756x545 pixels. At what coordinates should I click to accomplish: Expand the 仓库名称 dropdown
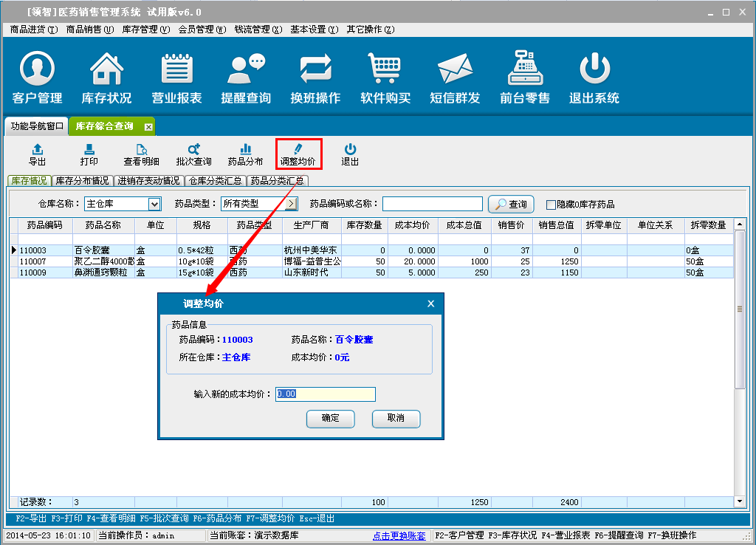pos(154,204)
